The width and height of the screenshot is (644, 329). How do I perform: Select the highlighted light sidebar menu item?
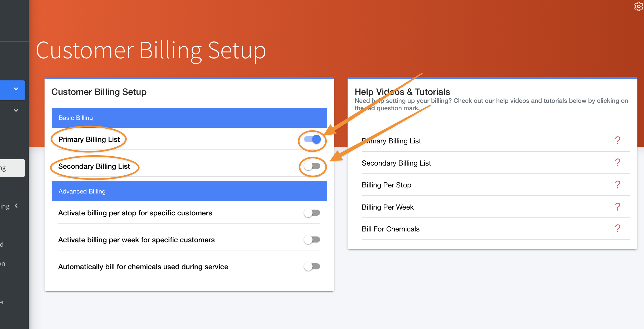pos(12,168)
